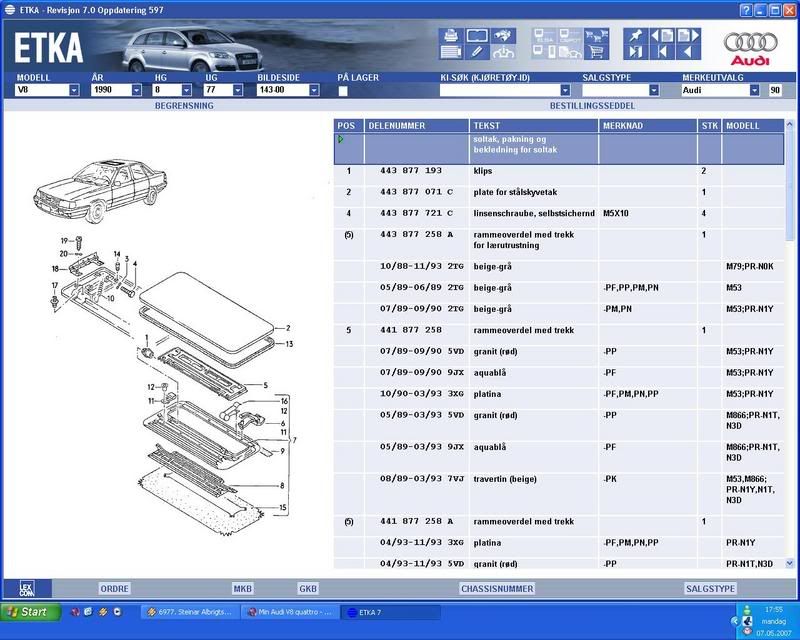Open the SALGSTYPE dropdown at top
Screen dimensions: 800x640
(x=654, y=90)
